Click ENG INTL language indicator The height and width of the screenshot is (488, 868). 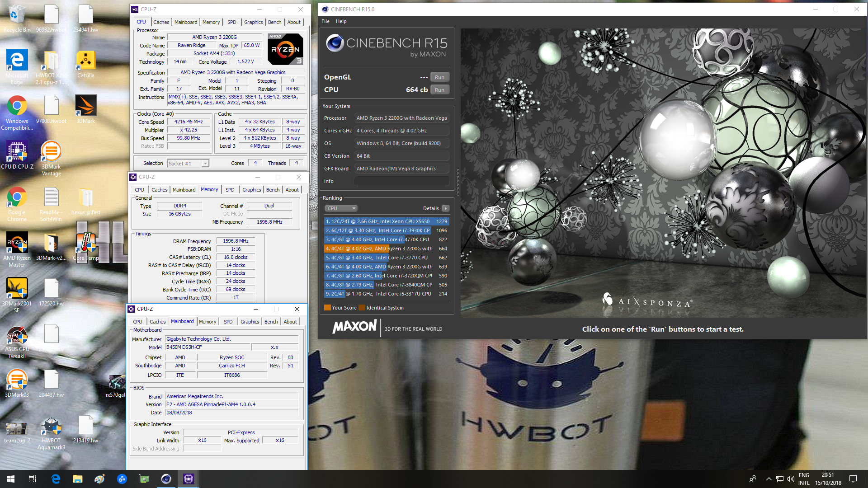[804, 479]
